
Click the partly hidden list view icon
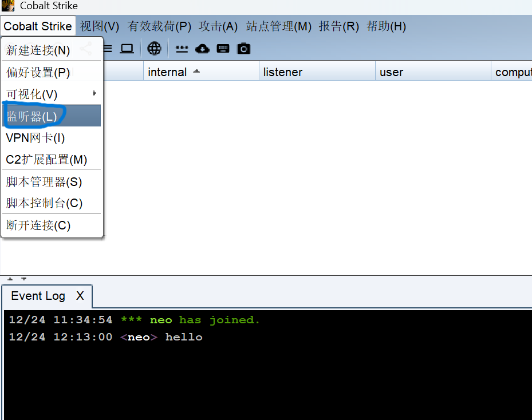108,49
